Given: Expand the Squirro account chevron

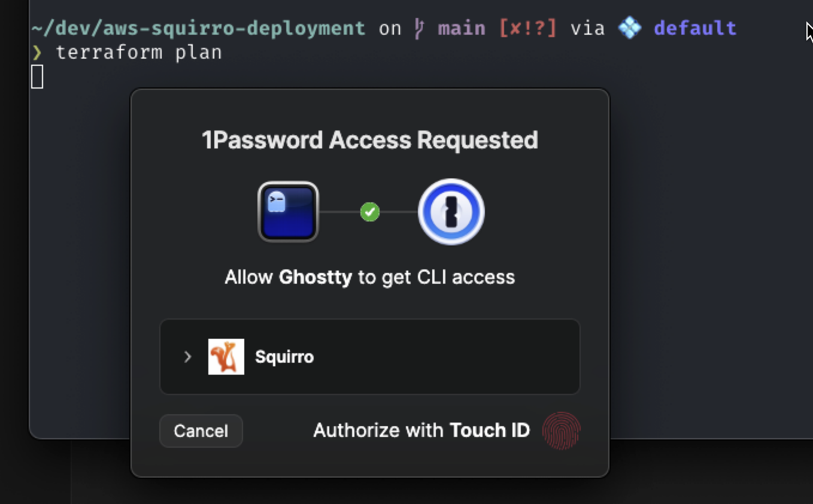Looking at the screenshot, I should (187, 357).
